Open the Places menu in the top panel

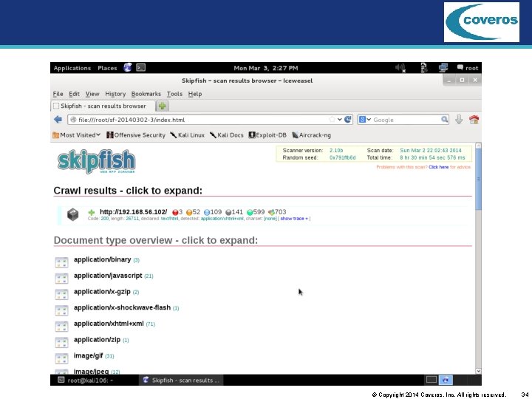pos(107,68)
